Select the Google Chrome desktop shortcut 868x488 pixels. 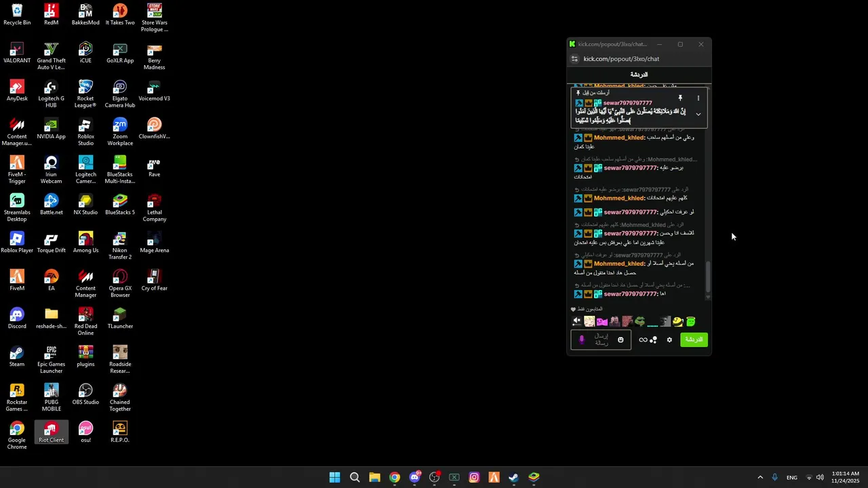pyautogui.click(x=17, y=436)
